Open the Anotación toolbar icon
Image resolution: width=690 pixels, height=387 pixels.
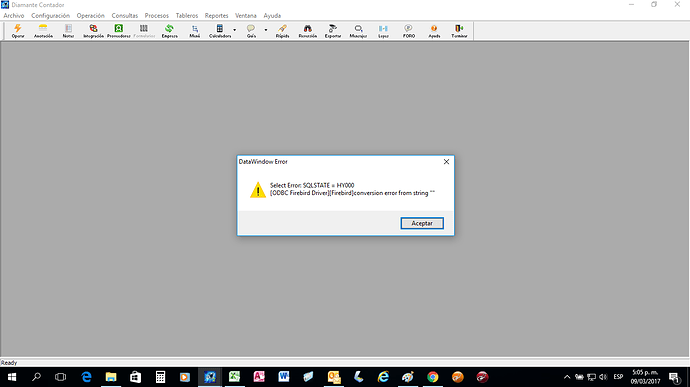(x=43, y=31)
